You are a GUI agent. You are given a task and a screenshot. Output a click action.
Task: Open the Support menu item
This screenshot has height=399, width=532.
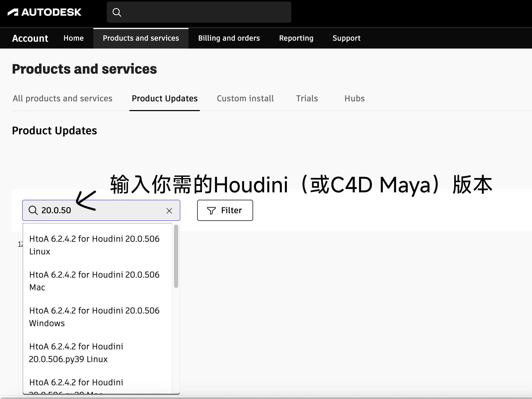point(346,38)
